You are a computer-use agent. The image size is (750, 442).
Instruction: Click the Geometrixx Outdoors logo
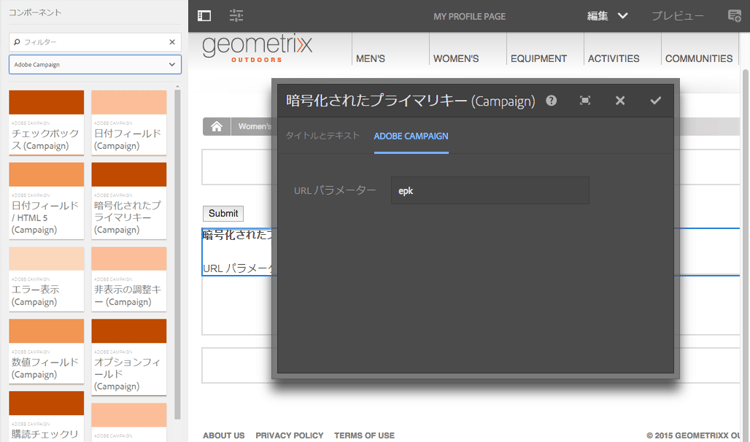pyautogui.click(x=257, y=49)
